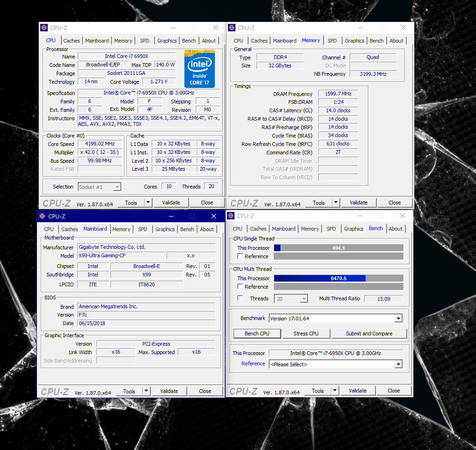
Task: Click Validate in the Memory window
Action: click(x=359, y=203)
